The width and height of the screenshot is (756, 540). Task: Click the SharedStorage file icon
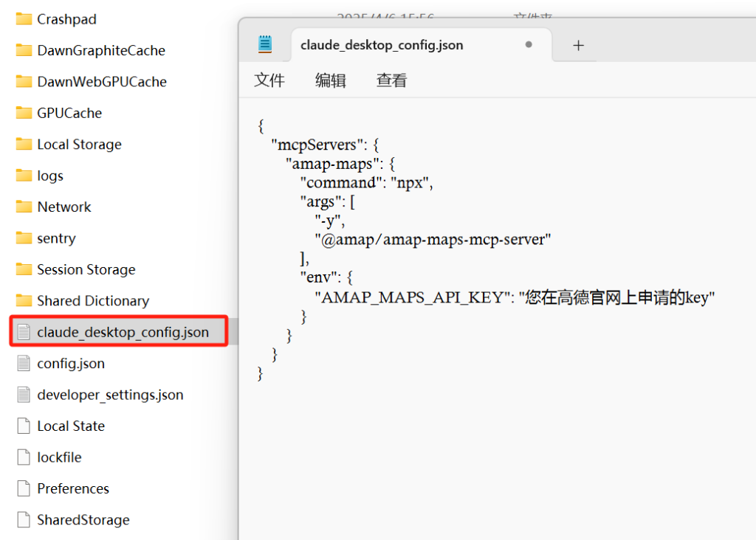(24, 520)
